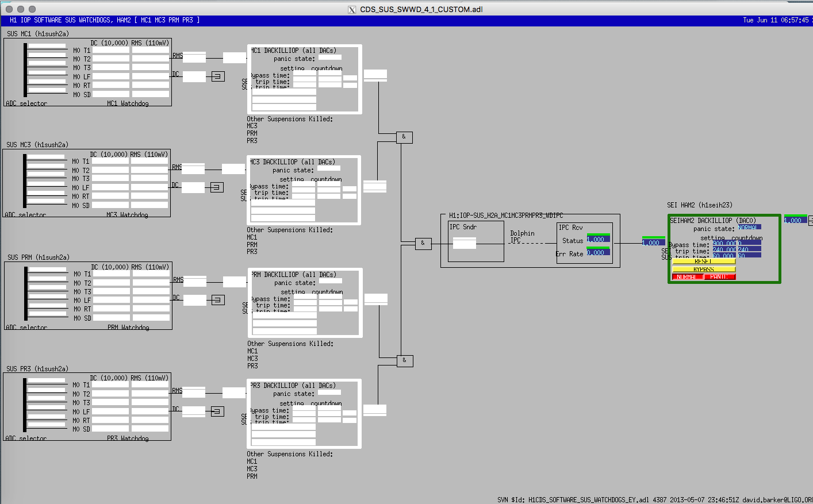Click the SUS PR3 (h1sush2a) heading
Screen dimensions: 813x504
point(37,369)
